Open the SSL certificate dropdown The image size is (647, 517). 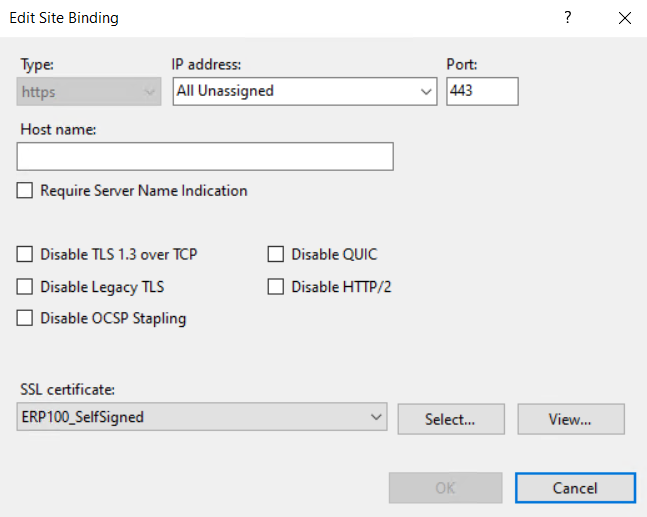pos(376,417)
